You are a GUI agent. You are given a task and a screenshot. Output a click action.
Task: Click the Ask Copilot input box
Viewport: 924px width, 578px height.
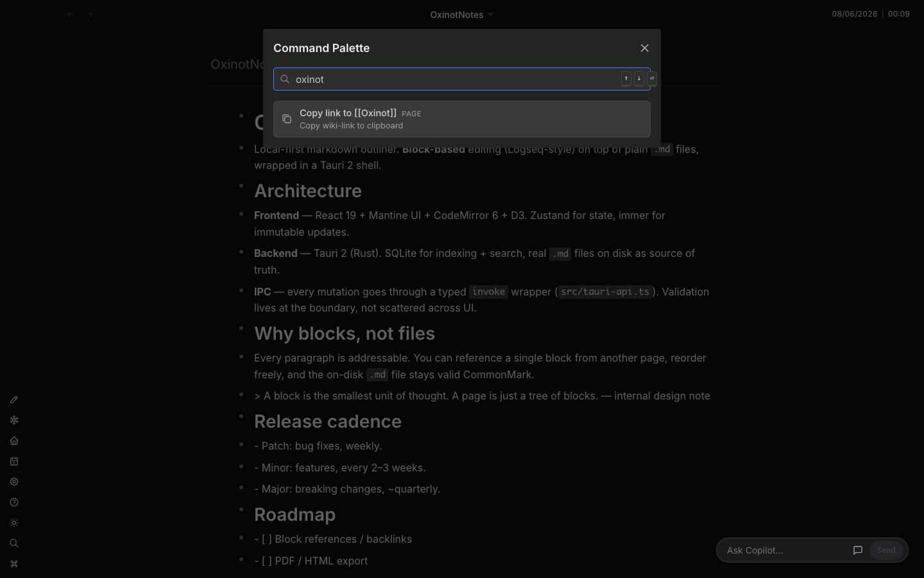(x=785, y=550)
